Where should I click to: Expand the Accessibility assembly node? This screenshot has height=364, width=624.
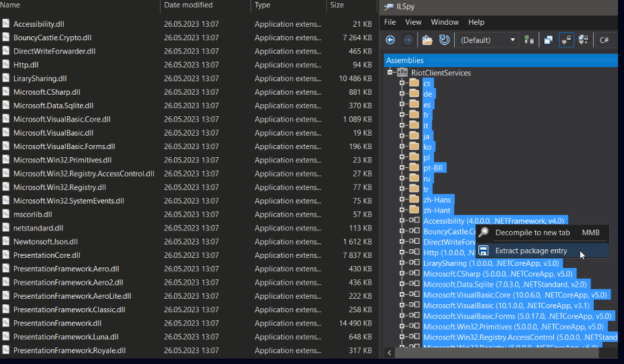click(402, 220)
